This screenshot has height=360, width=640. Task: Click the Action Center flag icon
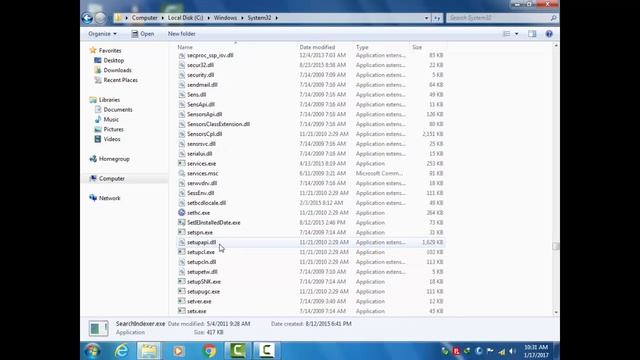click(490, 351)
